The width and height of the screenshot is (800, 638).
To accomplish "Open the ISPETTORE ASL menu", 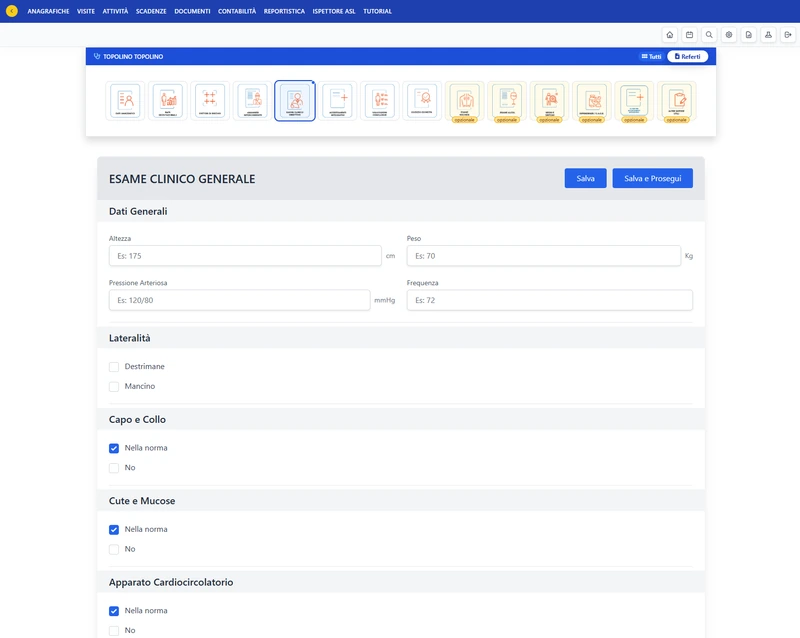I will pos(334,11).
